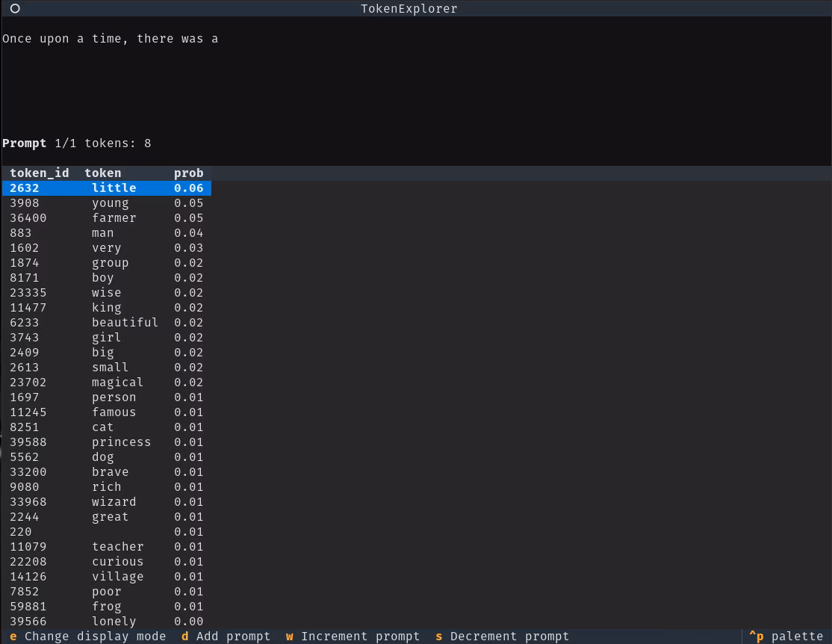The image size is (832, 644).
Task: Select the 'group' token row
Action: tap(107, 263)
